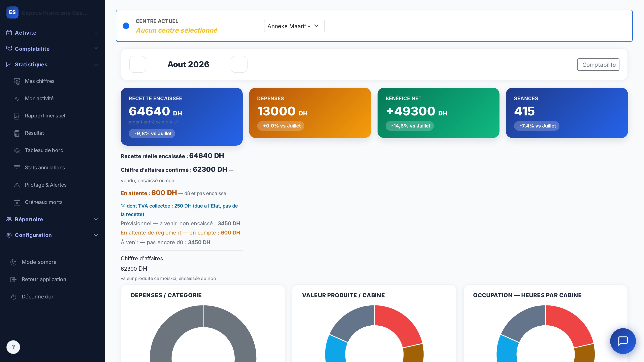This screenshot has height=362, width=644.
Task: Click the Comptabilite button
Action: (x=598, y=65)
